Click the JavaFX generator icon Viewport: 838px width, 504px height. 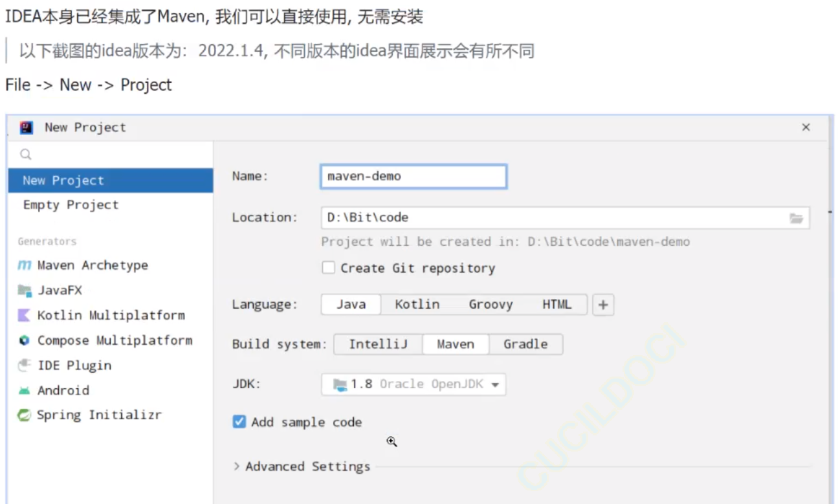[25, 290]
